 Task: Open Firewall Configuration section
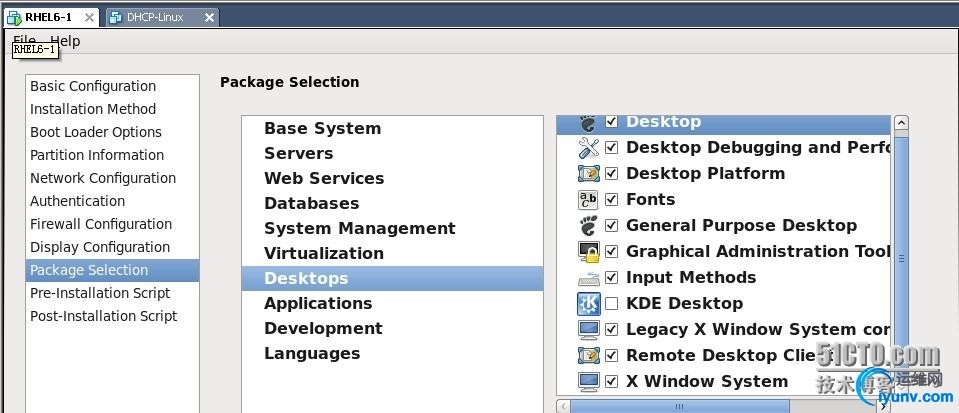click(113, 224)
